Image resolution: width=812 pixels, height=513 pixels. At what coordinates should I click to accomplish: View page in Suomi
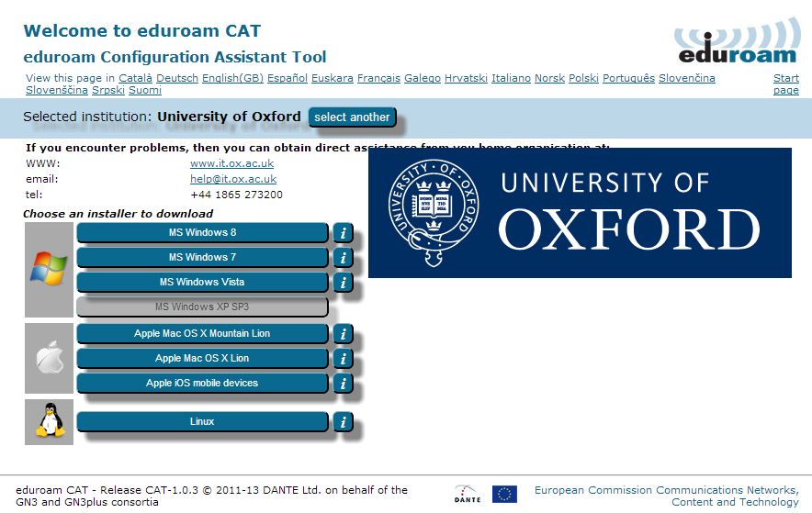[x=145, y=90]
